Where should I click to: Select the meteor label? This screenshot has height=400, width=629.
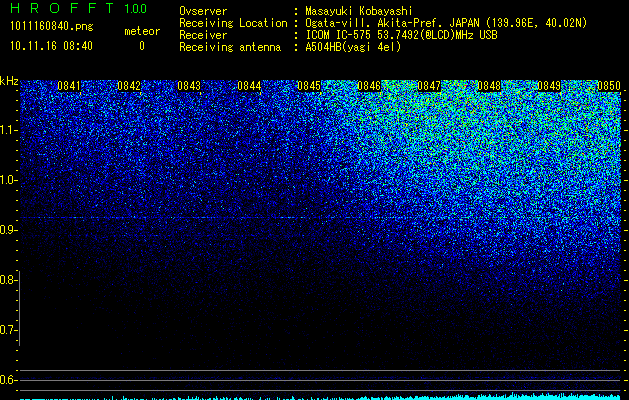click(x=142, y=31)
